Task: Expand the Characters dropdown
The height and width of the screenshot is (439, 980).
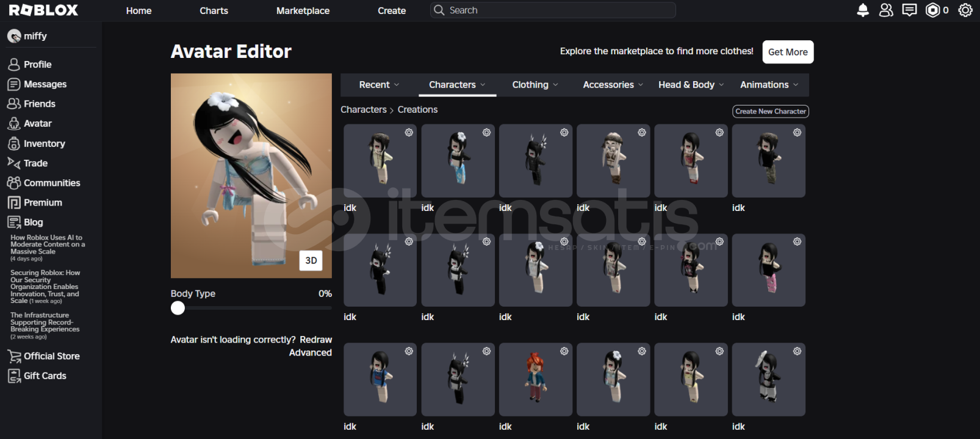Action: (457, 85)
